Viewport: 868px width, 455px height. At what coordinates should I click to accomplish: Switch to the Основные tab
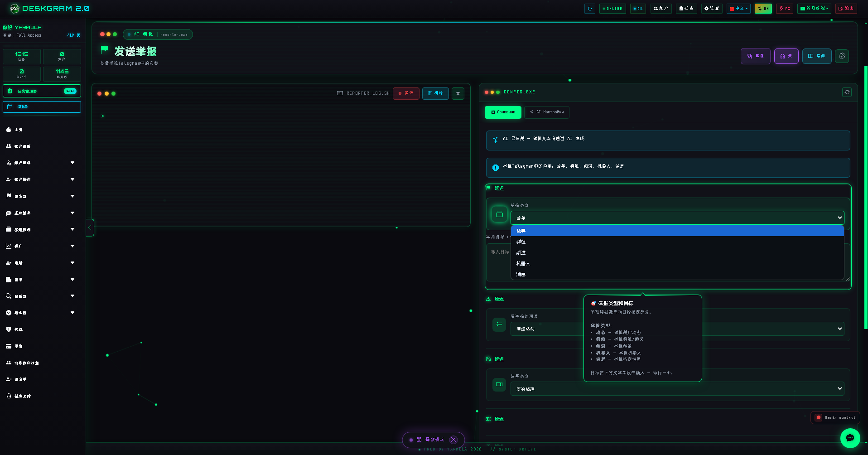click(503, 112)
